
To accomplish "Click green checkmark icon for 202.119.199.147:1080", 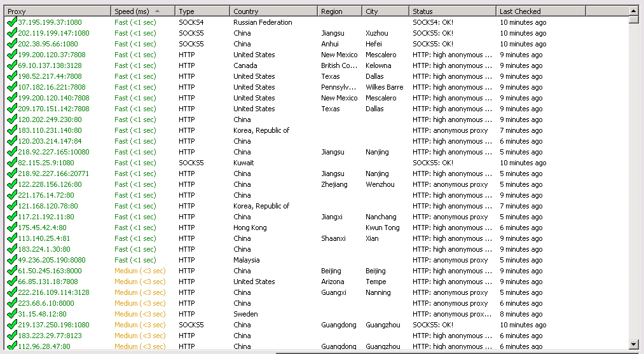I will [12, 32].
